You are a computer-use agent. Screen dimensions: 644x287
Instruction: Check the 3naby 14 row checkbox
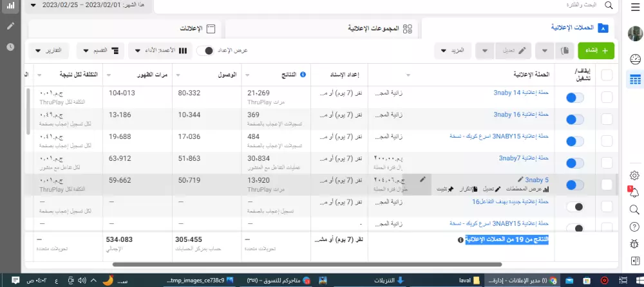(607, 97)
